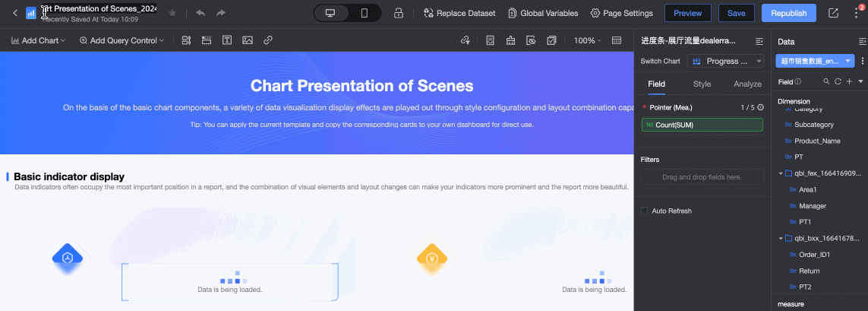
Task: Select the Field tab
Action: click(x=657, y=84)
